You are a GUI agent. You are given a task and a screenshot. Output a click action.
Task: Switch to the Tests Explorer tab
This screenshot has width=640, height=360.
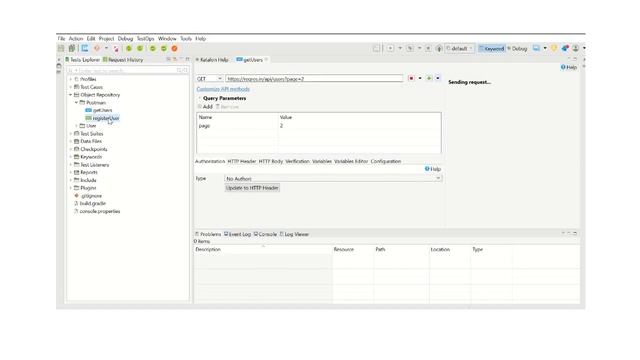82,60
